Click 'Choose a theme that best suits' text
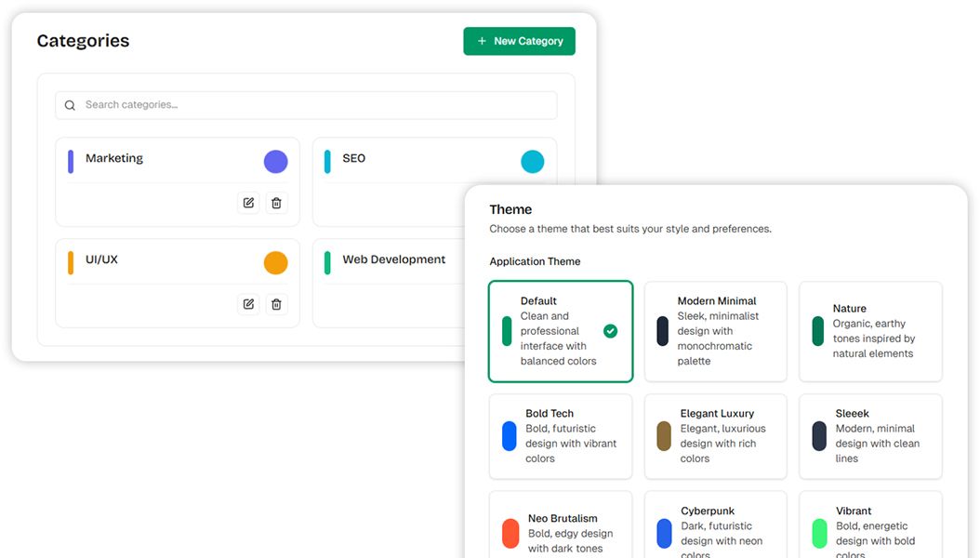This screenshot has height=558, width=980. click(x=630, y=229)
